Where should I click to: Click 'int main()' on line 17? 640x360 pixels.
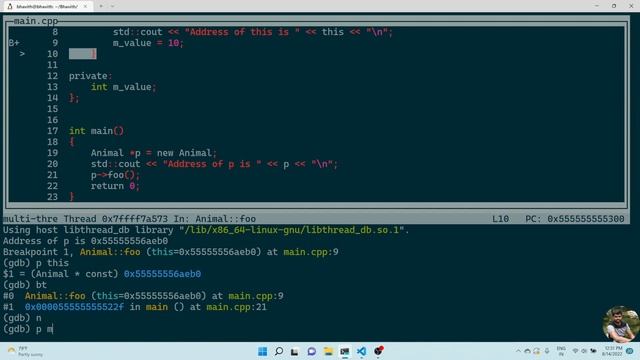coord(96,131)
